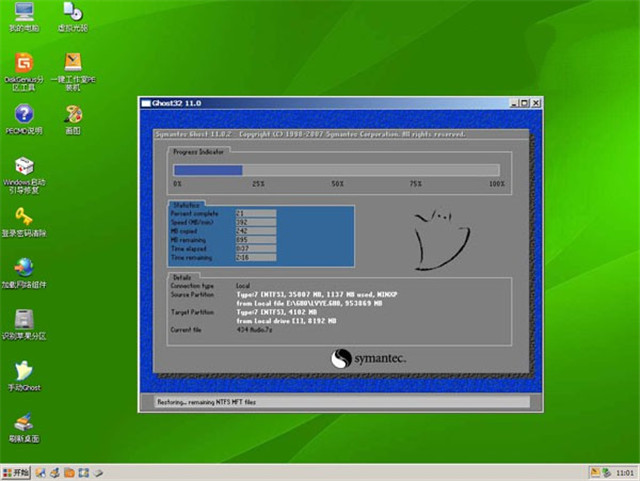Click the taskbar clock showing 11:01

click(623, 471)
